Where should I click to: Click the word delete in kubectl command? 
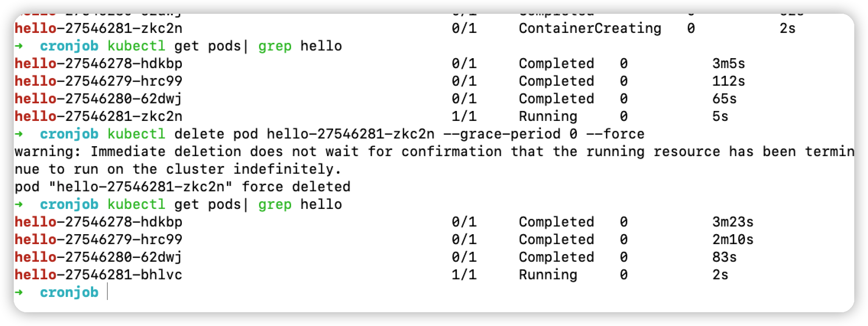pyautogui.click(x=199, y=134)
